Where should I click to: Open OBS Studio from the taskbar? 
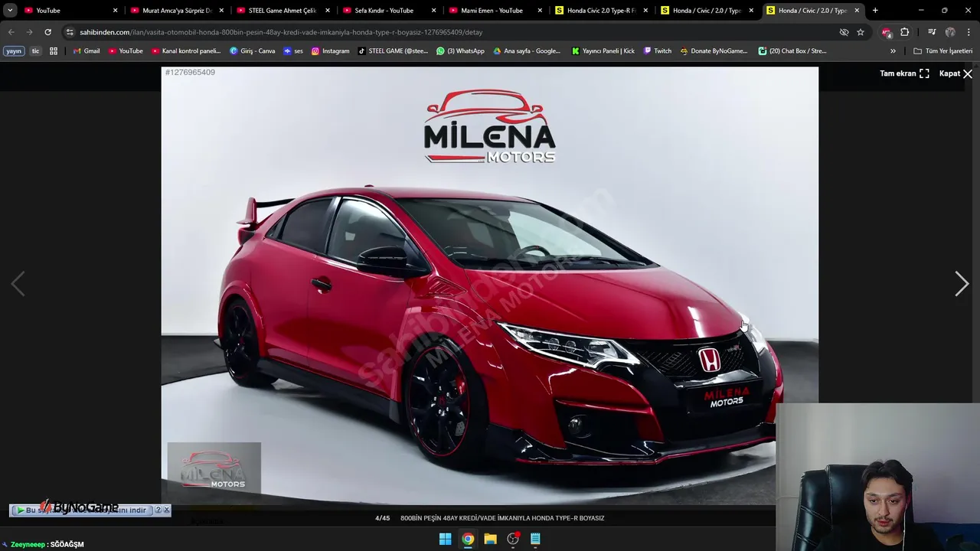point(513,539)
